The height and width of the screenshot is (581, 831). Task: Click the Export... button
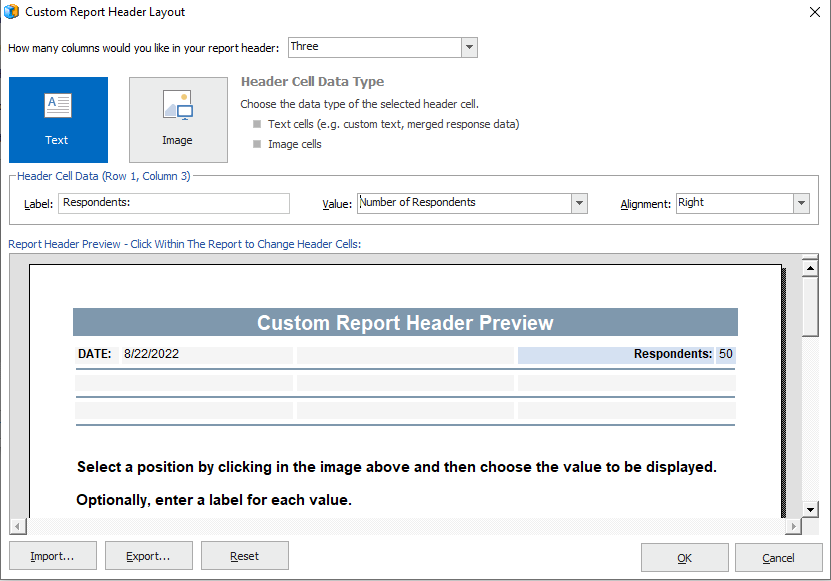click(149, 556)
